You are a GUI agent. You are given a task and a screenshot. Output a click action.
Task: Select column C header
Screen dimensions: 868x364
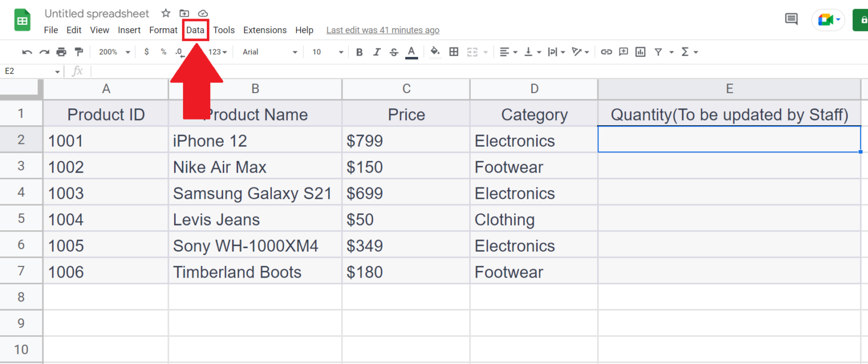[406, 89]
